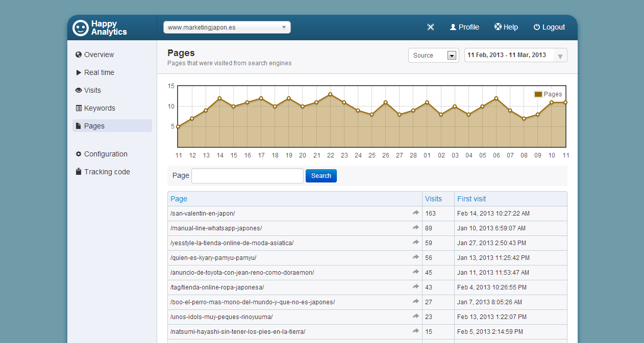Click the Happy Analytics smiley logo
The image size is (644, 343).
(81, 28)
